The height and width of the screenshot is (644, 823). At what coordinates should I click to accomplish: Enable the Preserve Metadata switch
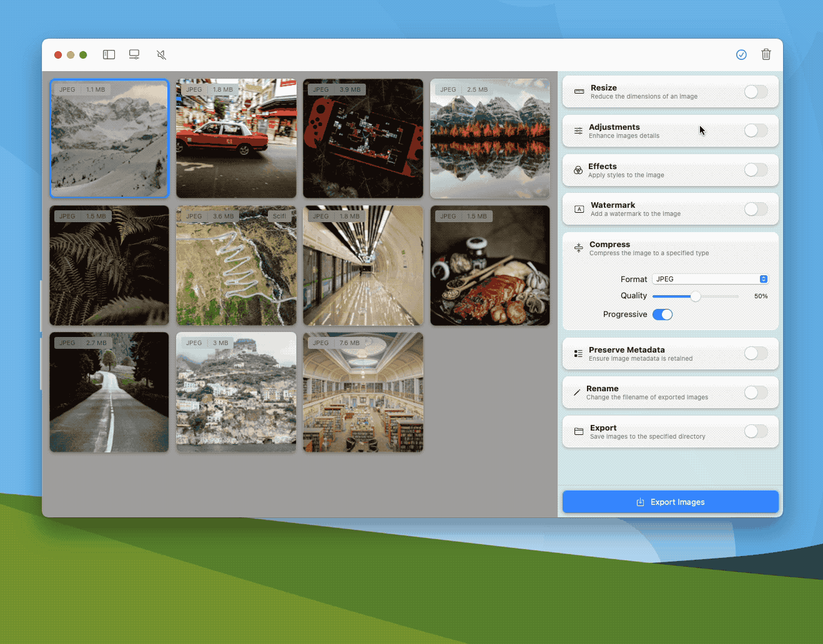(756, 353)
